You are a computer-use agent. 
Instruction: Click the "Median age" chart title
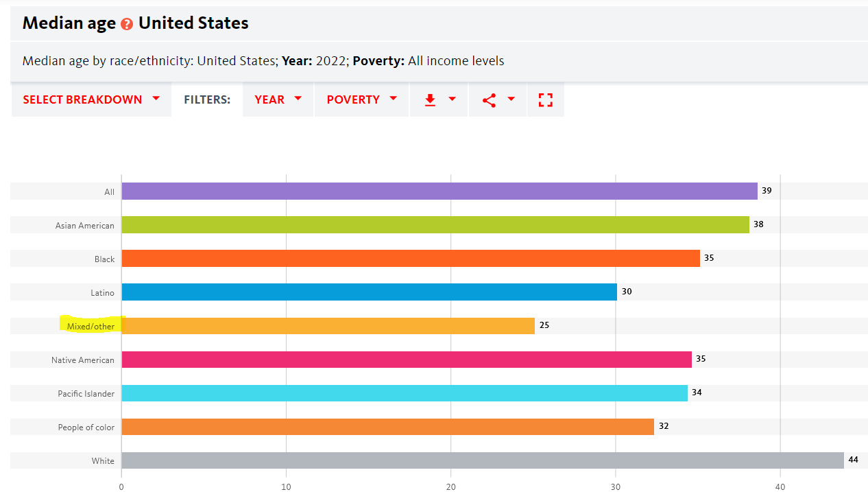click(69, 23)
